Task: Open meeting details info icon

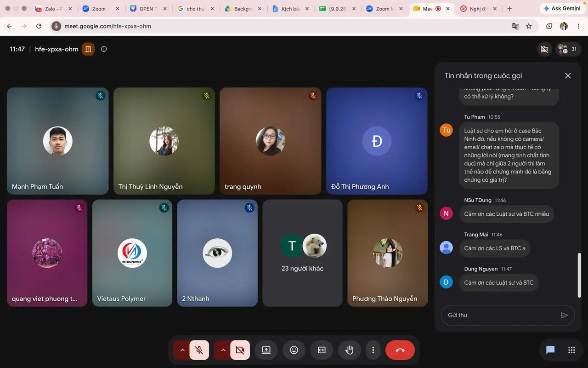Action: 104,49
